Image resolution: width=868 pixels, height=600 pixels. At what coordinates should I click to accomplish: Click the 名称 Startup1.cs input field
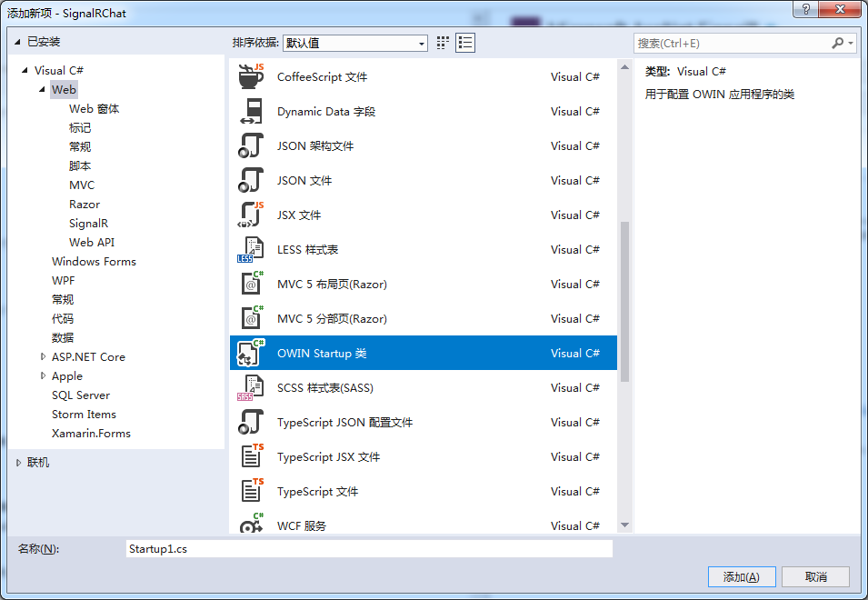[x=369, y=548]
